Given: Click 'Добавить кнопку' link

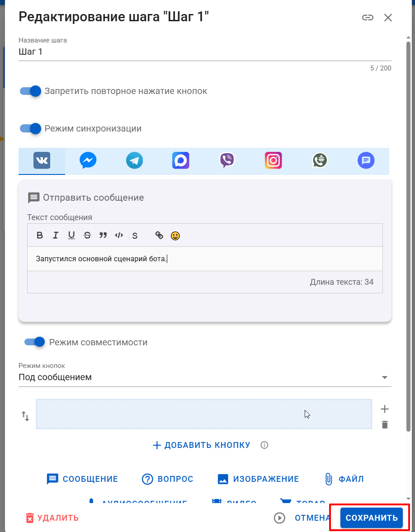Looking at the screenshot, I should [x=202, y=445].
